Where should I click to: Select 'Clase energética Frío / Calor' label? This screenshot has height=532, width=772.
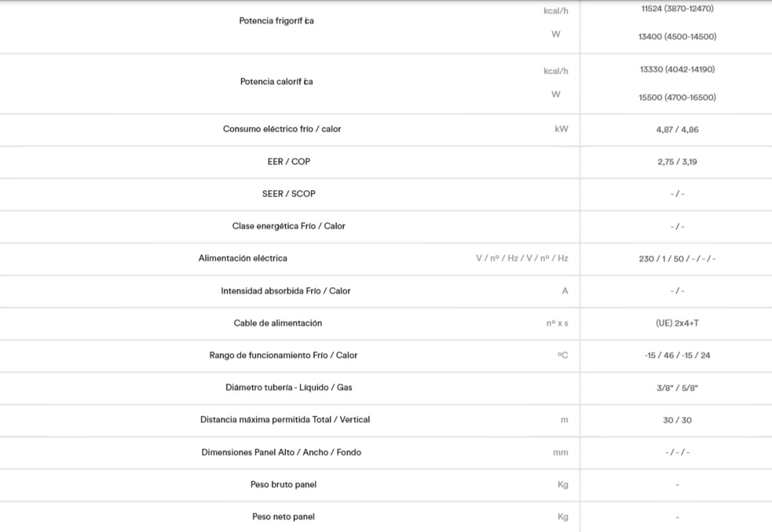[x=288, y=226]
